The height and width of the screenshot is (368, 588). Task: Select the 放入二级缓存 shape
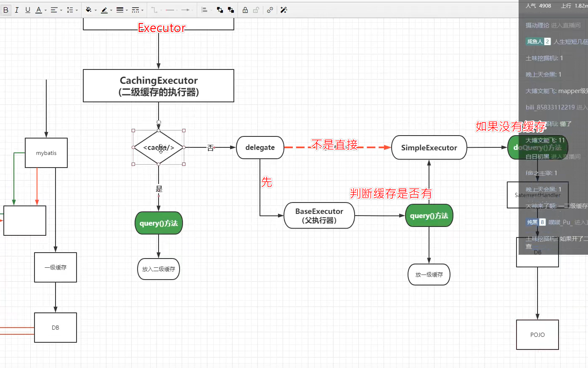(159, 269)
